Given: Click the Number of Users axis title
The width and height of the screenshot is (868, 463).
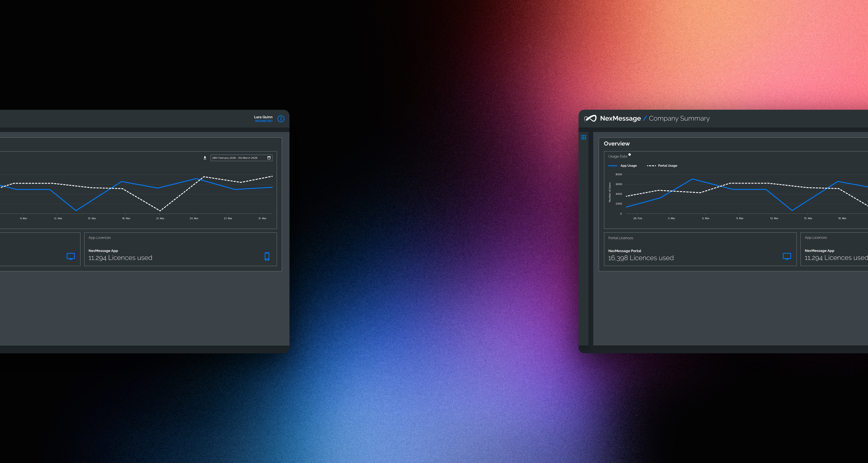Looking at the screenshot, I should 610,192.
